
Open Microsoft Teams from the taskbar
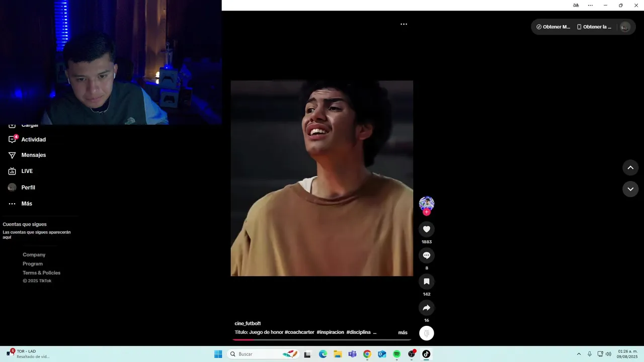tap(352, 354)
